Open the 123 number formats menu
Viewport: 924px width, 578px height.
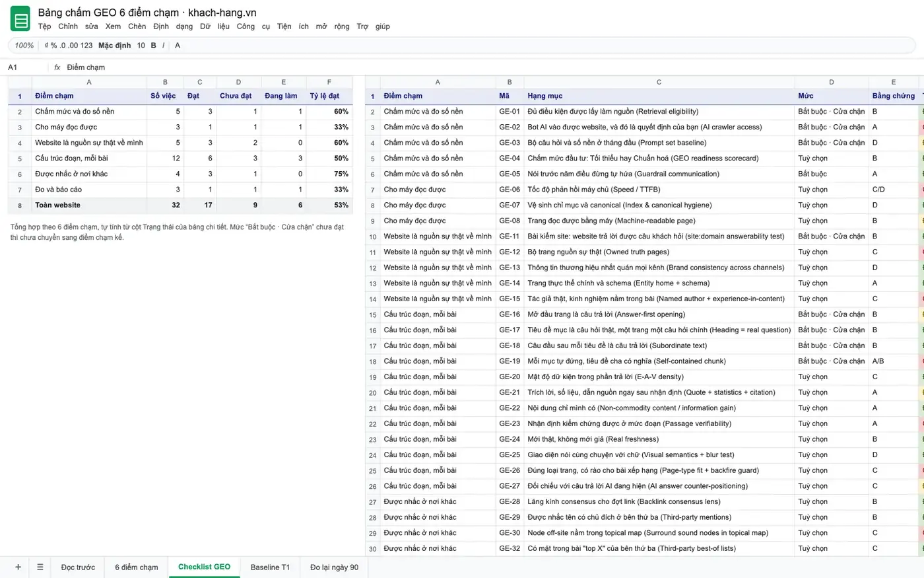click(86, 46)
